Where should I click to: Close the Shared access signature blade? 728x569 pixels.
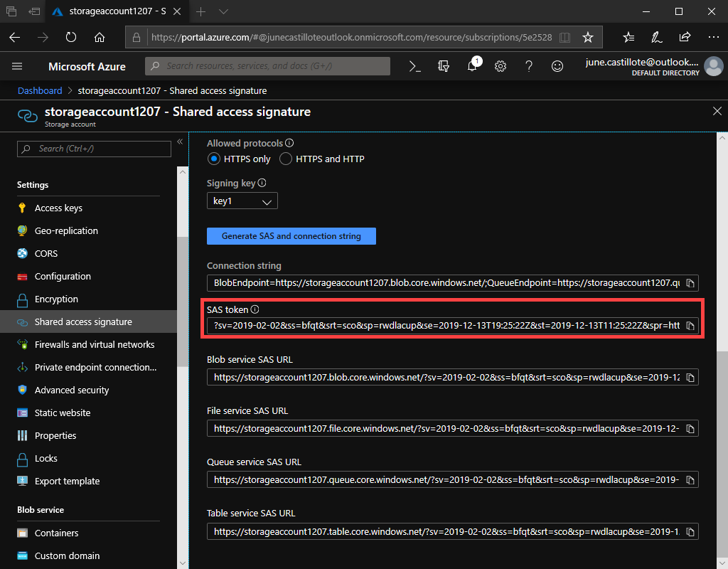point(717,111)
